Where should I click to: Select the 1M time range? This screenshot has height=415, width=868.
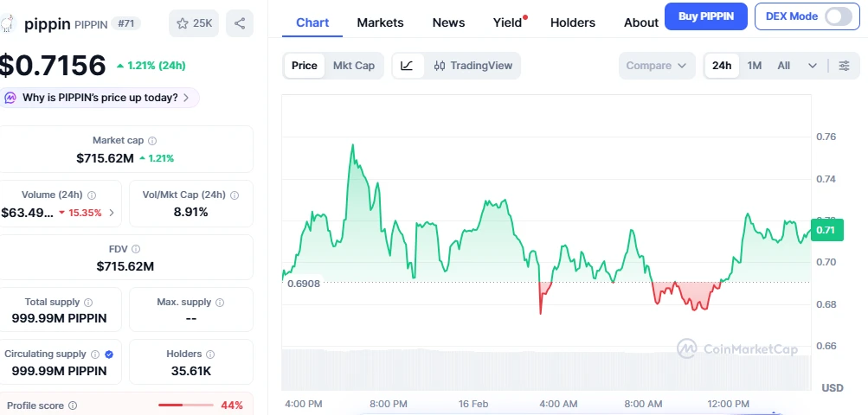755,66
